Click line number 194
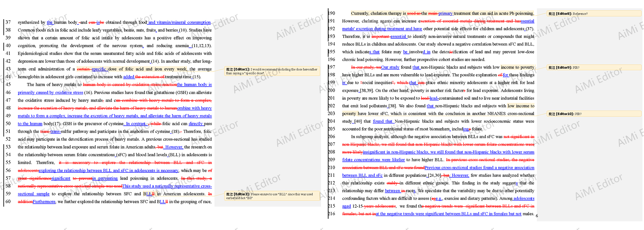This screenshot has width=644, height=230. (332, 44)
